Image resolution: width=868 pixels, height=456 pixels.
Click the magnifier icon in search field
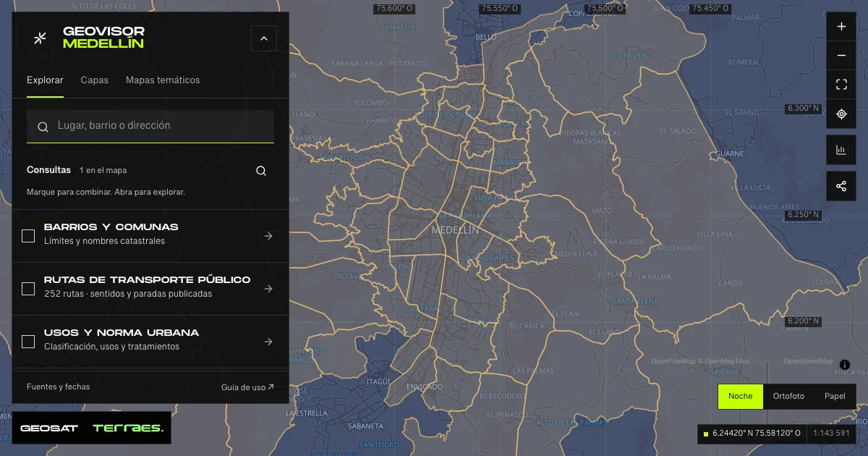(43, 127)
